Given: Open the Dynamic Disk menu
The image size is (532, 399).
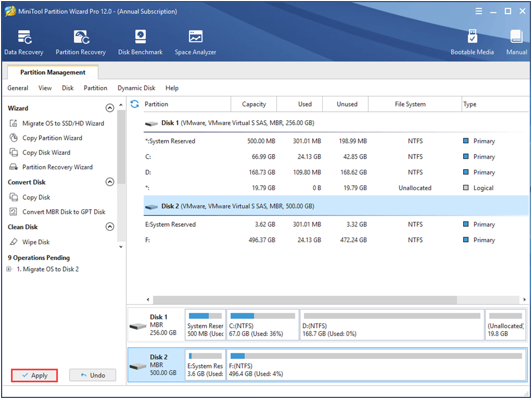Looking at the screenshot, I should click(137, 88).
